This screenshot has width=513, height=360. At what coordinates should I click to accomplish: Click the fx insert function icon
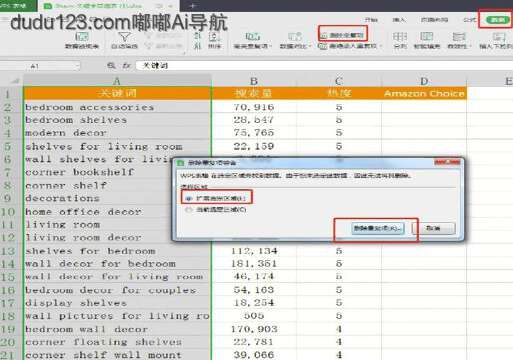pos(126,66)
